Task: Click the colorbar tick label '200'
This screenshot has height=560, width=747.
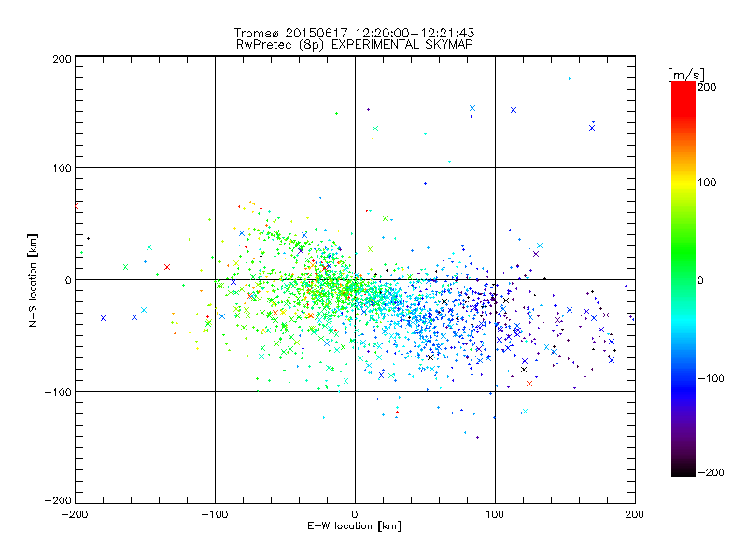Action: (x=707, y=87)
